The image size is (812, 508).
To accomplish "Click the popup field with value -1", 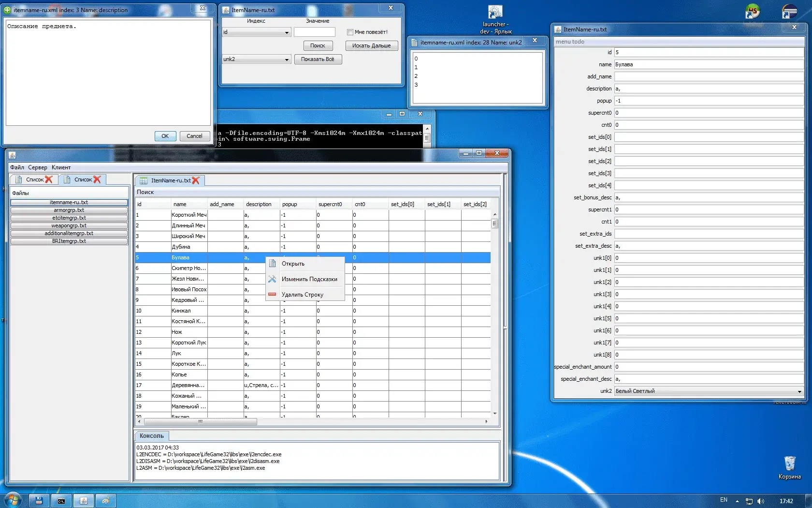I will coord(709,101).
